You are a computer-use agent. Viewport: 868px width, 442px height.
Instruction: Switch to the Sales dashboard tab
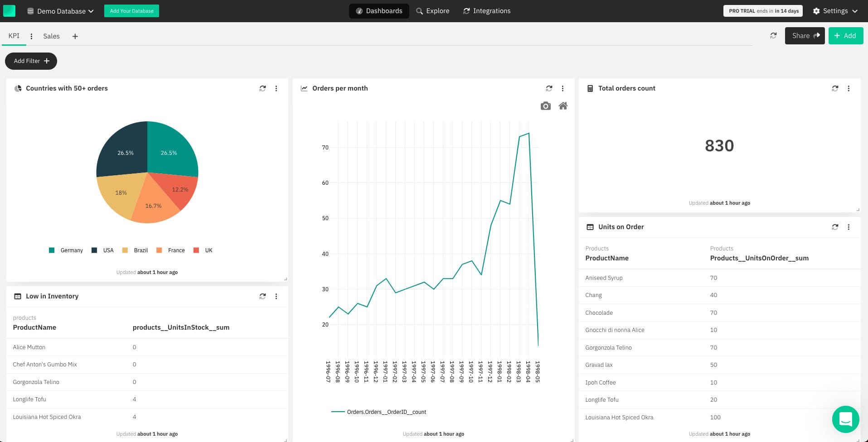[x=51, y=36]
